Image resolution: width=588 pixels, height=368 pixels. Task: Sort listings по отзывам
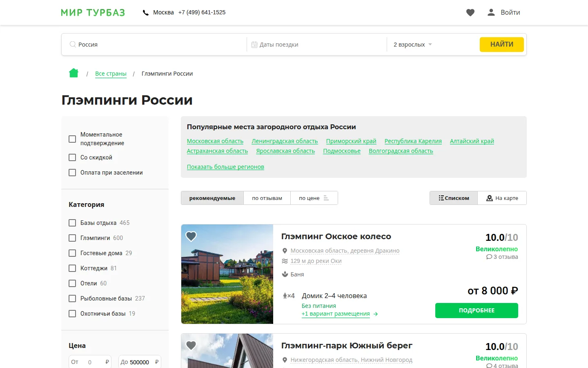pyautogui.click(x=267, y=198)
